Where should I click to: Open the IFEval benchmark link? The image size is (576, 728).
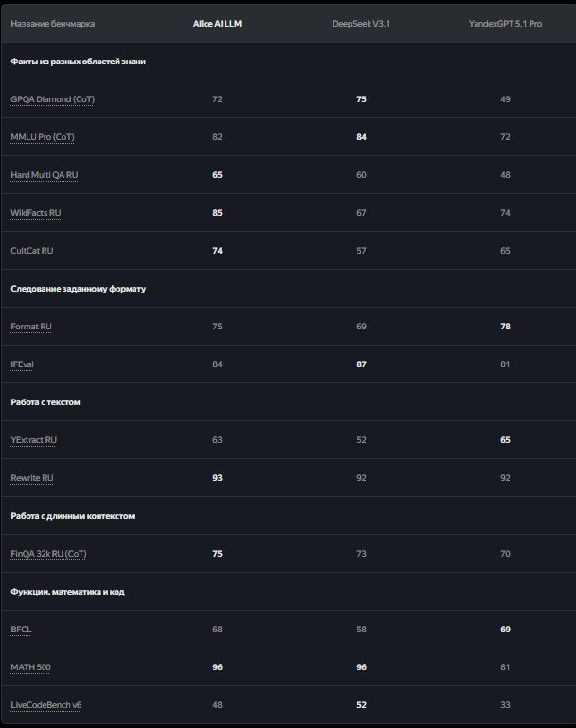[x=22, y=364]
